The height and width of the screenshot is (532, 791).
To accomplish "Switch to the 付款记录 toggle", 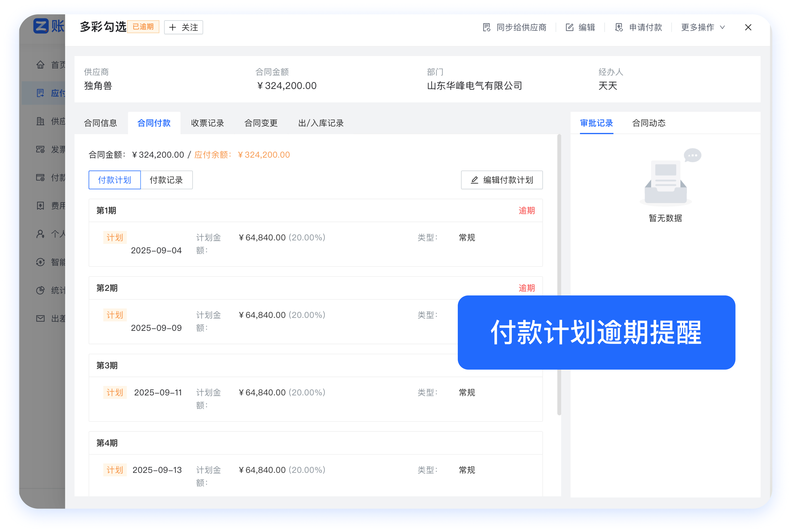I will pos(166,180).
